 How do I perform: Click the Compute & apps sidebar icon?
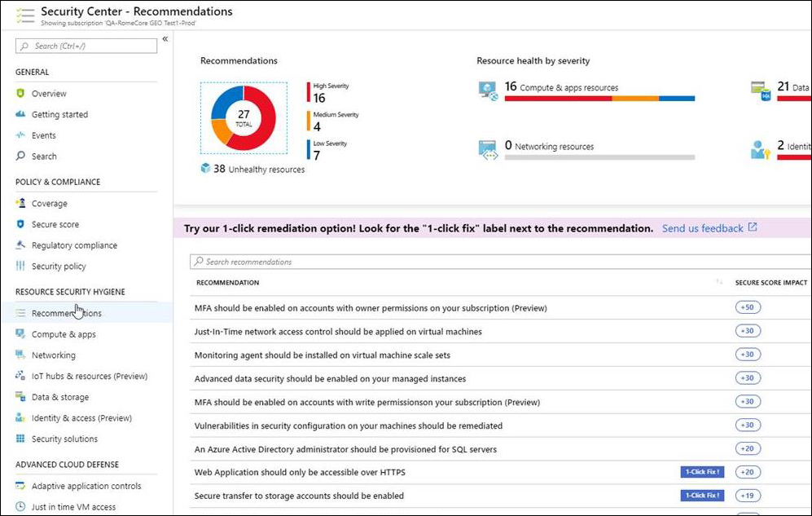[20, 334]
